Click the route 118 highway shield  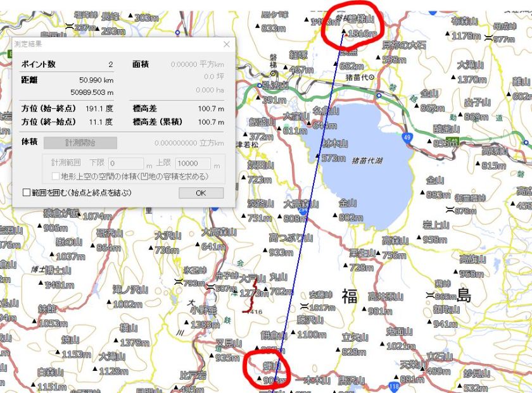pyautogui.click(x=393, y=385)
